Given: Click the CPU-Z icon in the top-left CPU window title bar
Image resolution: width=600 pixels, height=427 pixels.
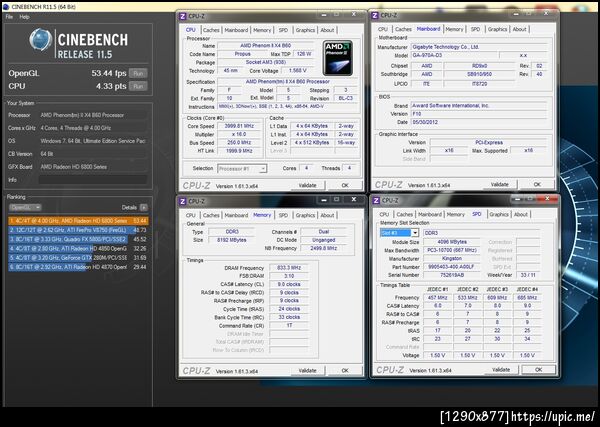Looking at the screenshot, I should click(183, 16).
